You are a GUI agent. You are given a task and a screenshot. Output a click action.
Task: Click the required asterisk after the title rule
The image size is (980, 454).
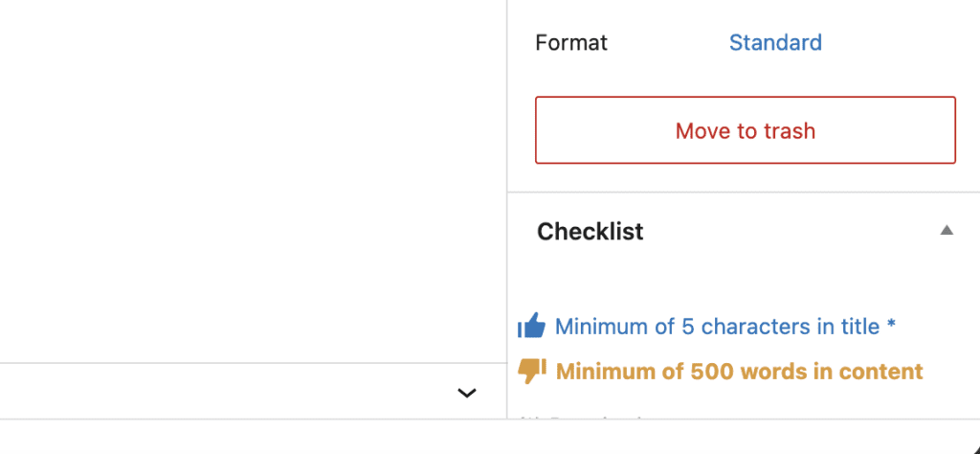[x=891, y=326]
